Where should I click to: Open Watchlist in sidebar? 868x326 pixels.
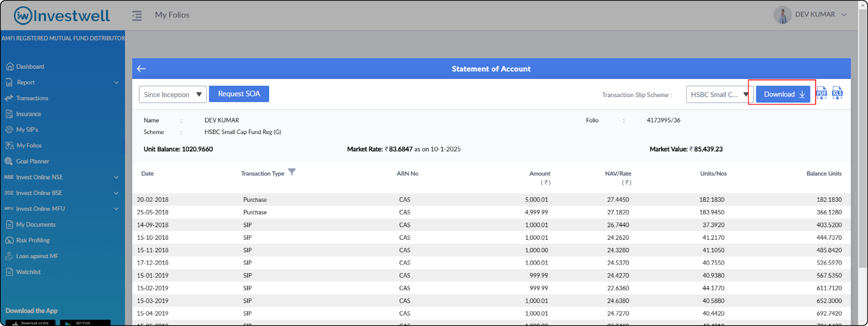coord(28,272)
